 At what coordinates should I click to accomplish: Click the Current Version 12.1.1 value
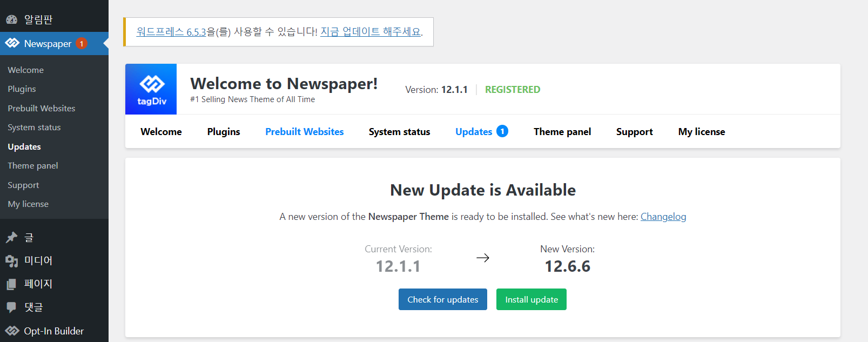[398, 266]
